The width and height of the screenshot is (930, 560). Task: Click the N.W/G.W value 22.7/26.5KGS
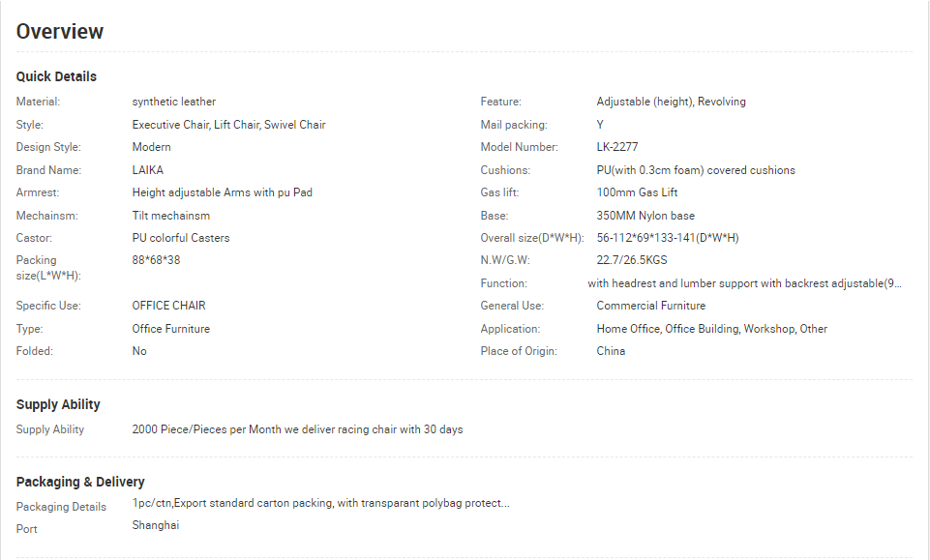click(x=632, y=260)
